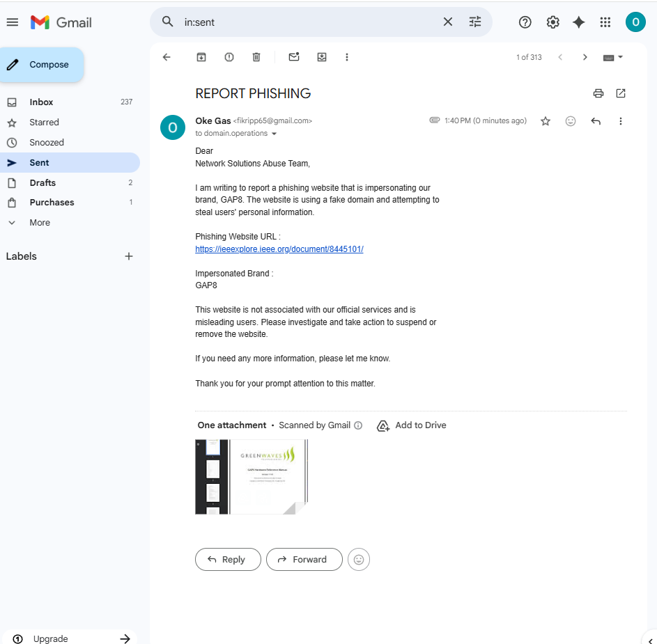
Task: Open the input tools keyboard dropdown
Action: [613, 57]
